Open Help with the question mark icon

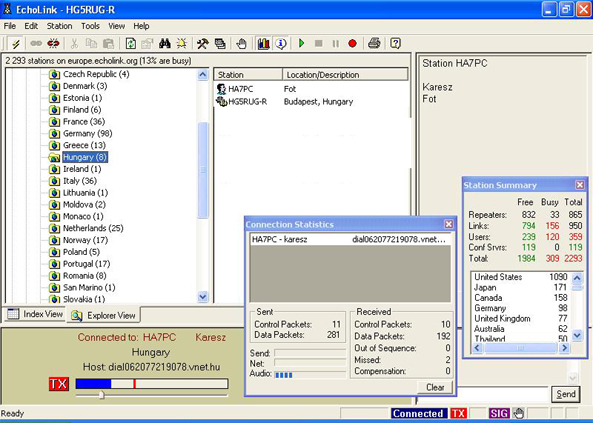(x=395, y=44)
